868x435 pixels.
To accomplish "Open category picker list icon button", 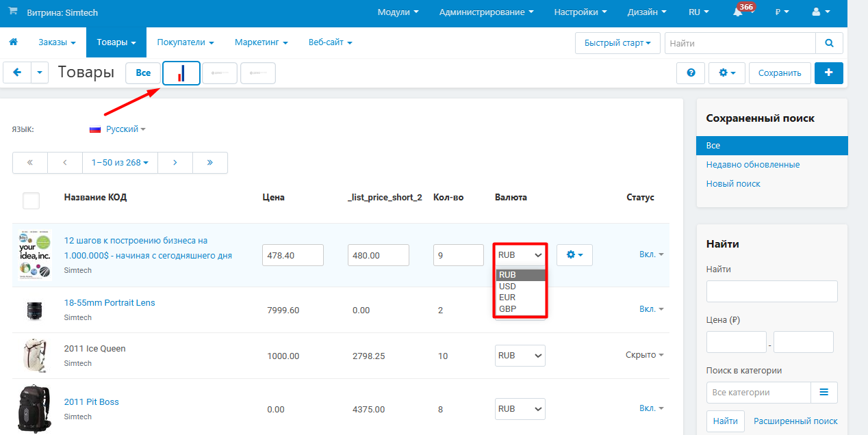I will pos(824,393).
